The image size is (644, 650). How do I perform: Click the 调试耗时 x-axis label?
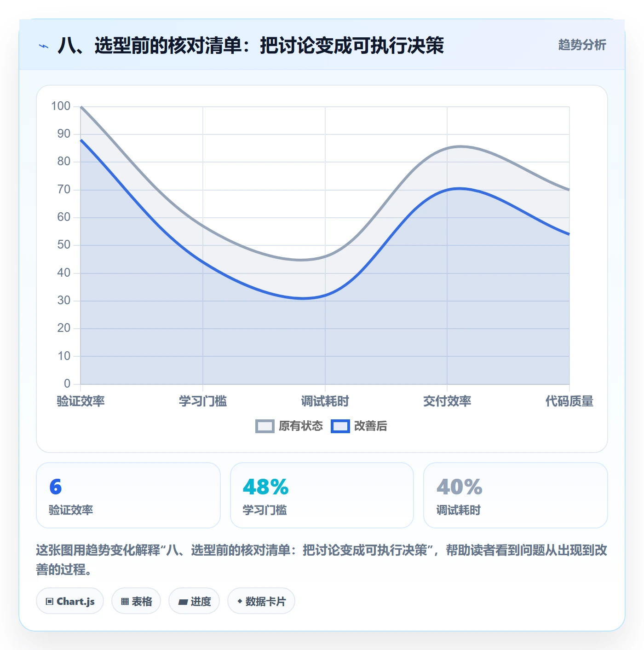pyautogui.click(x=325, y=401)
